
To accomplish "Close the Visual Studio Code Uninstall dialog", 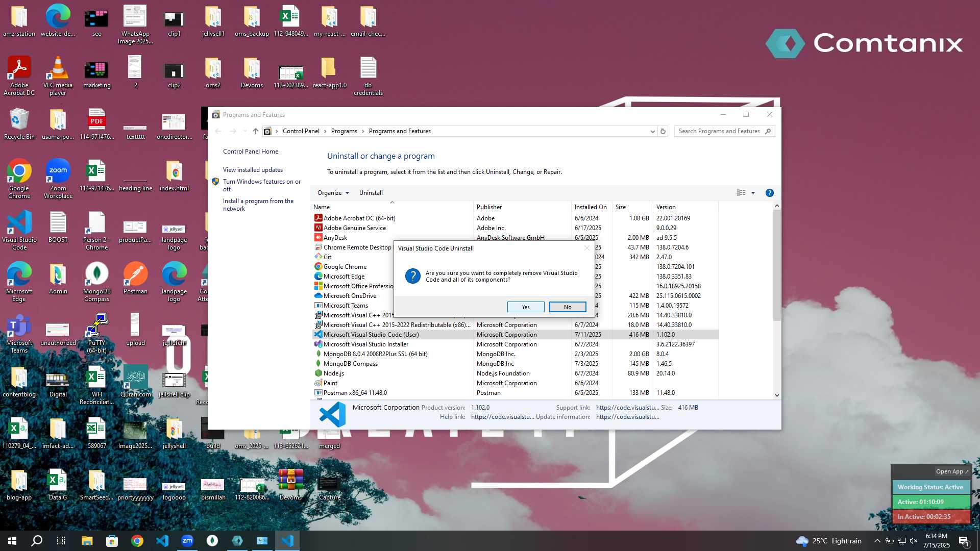I will pos(586,248).
